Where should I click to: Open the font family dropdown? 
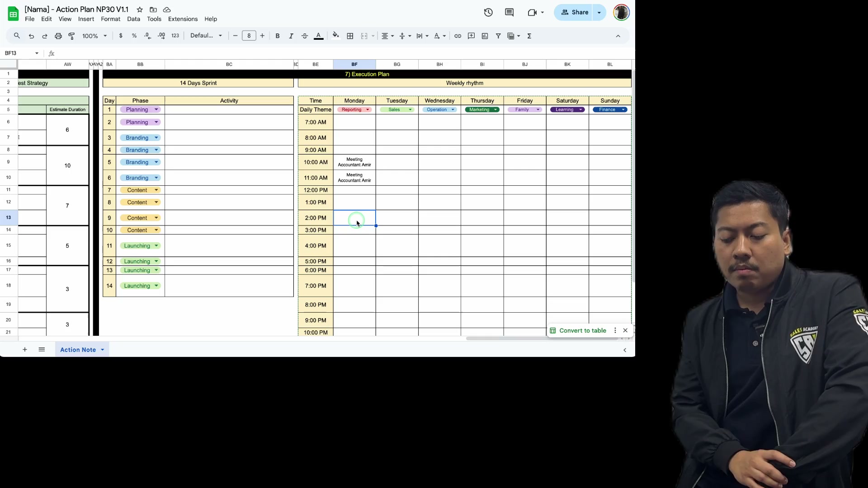coord(206,36)
